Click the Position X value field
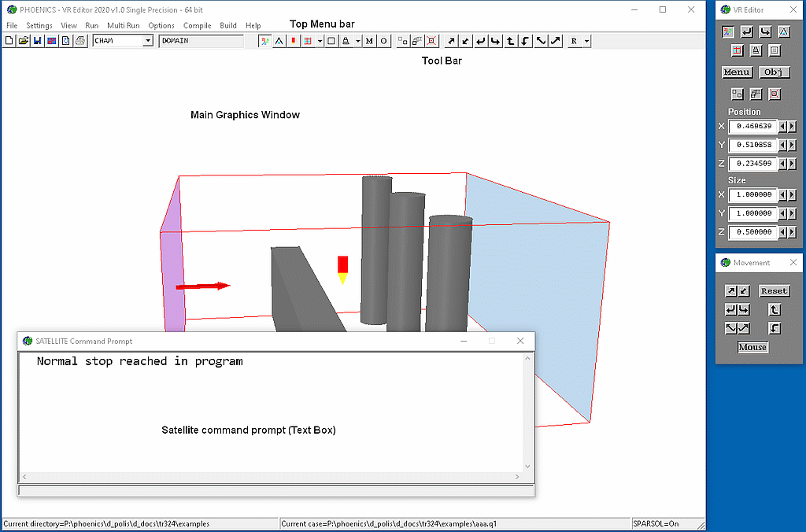This screenshot has height=532, width=806. point(752,126)
